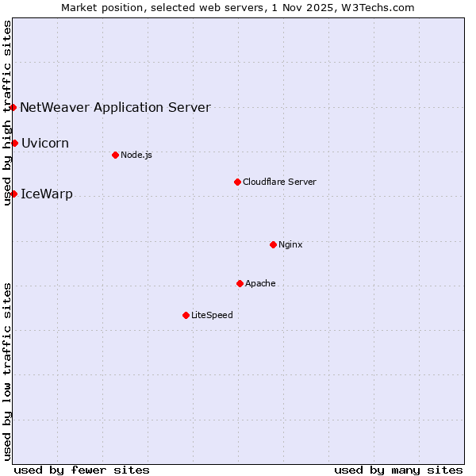Screen dimensions: 476x476
Task: Click the NetWeaver Application Server label
Action: coord(115,107)
